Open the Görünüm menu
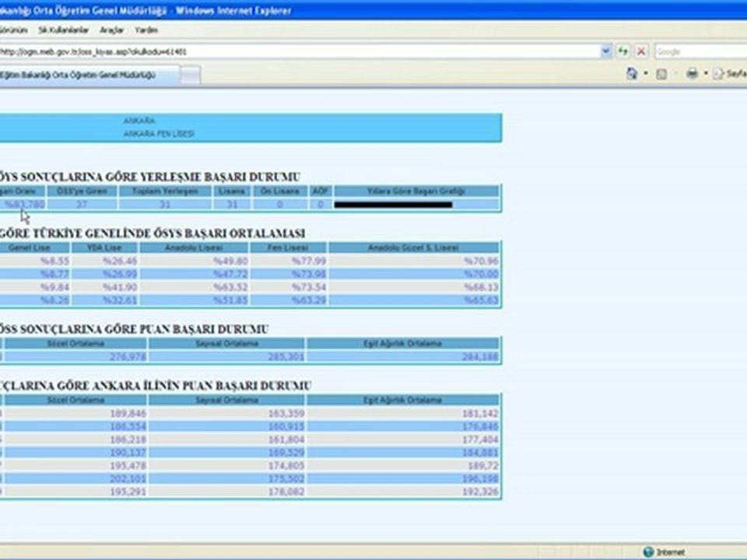Screen dimensions: 747x560 point(13,30)
